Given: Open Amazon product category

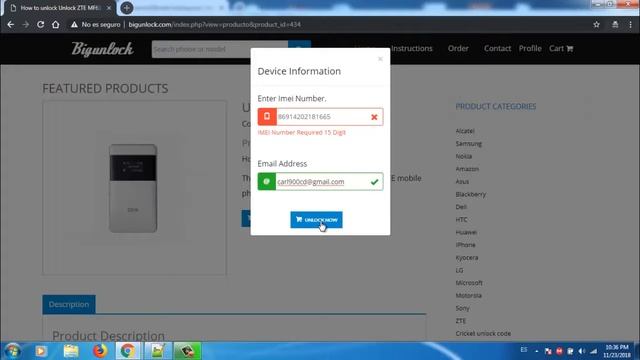Looking at the screenshot, I should point(467,169).
